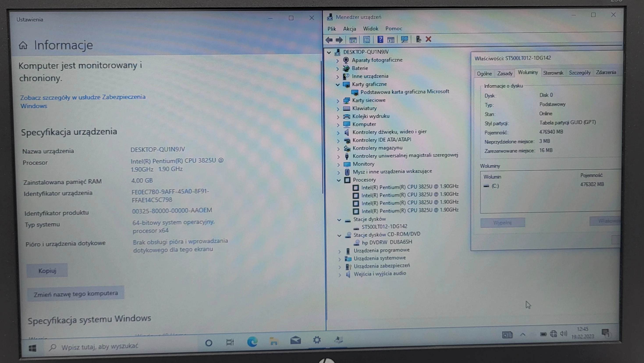This screenshot has height=363, width=644.
Task: Click the Back arrow in Device Manager toolbar
Action: [329, 40]
